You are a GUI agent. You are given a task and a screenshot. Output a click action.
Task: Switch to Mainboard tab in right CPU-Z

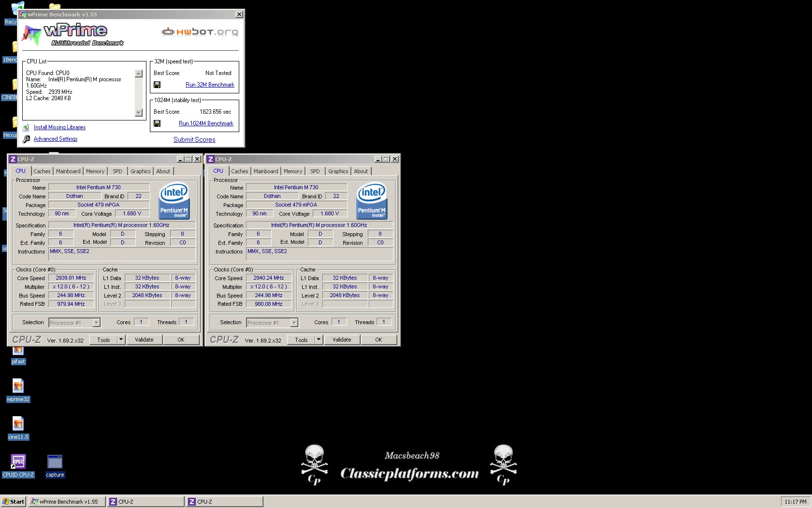[266, 171]
